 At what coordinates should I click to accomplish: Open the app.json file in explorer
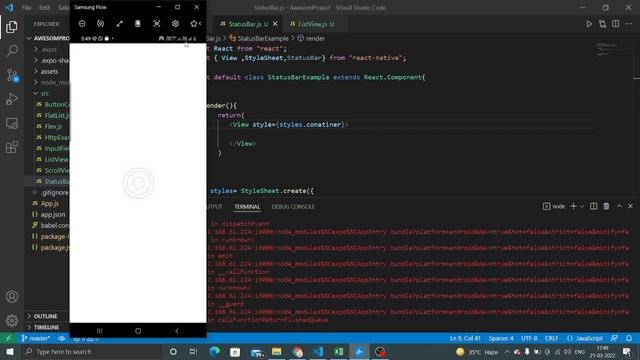pos(52,214)
